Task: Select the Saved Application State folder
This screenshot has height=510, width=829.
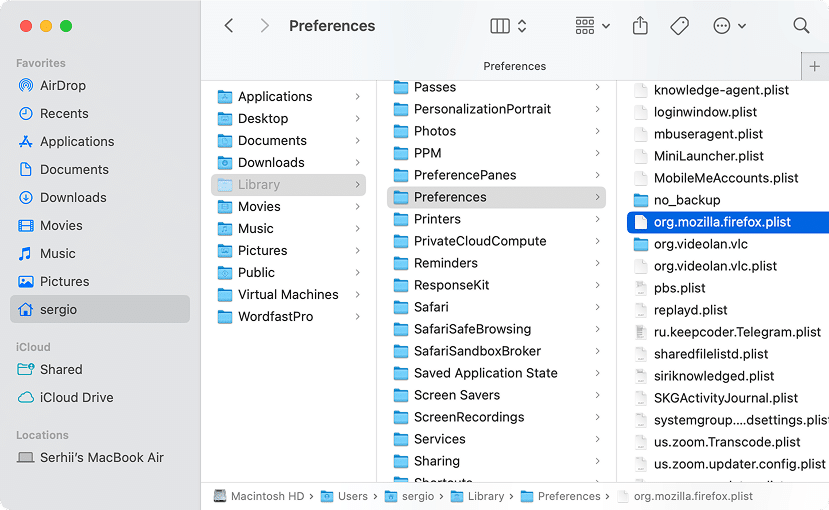Action: tap(496, 373)
